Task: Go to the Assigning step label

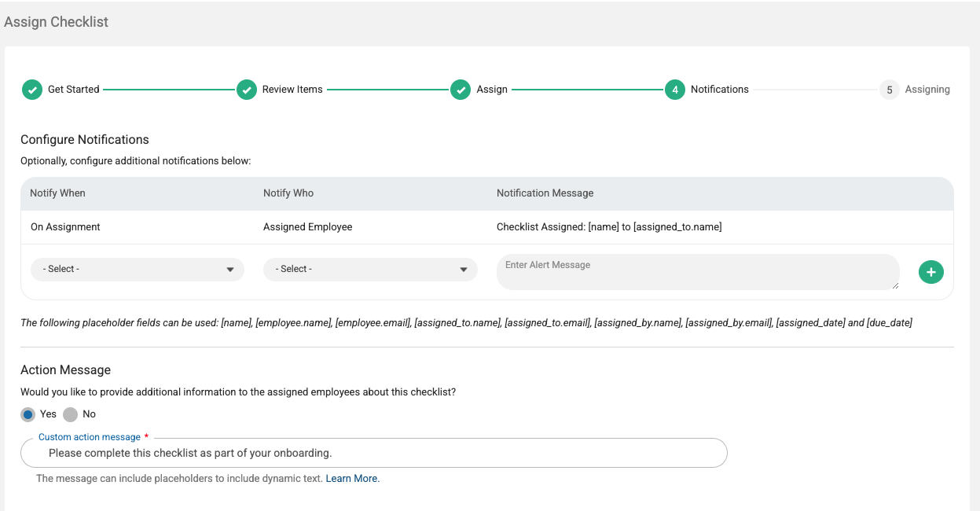Action: tap(927, 90)
